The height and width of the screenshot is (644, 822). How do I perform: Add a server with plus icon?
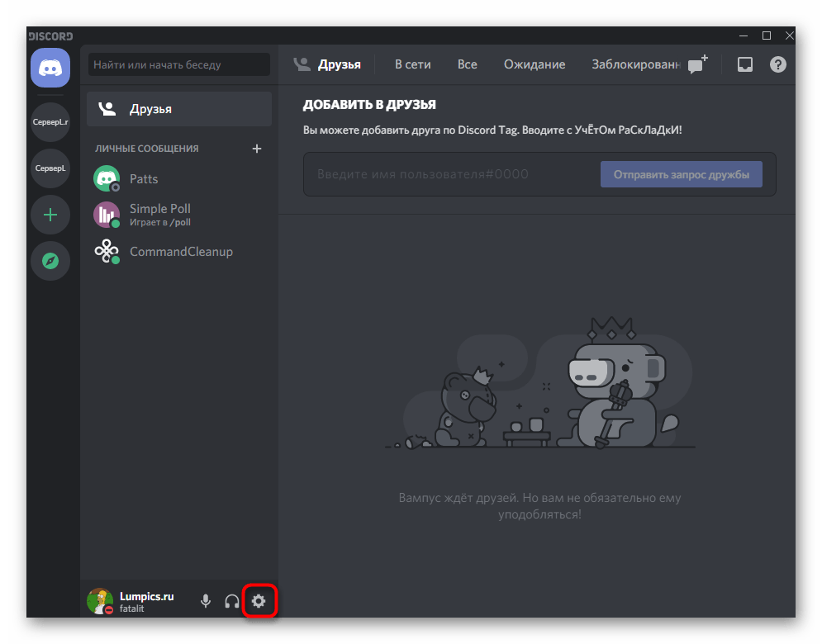click(x=50, y=215)
